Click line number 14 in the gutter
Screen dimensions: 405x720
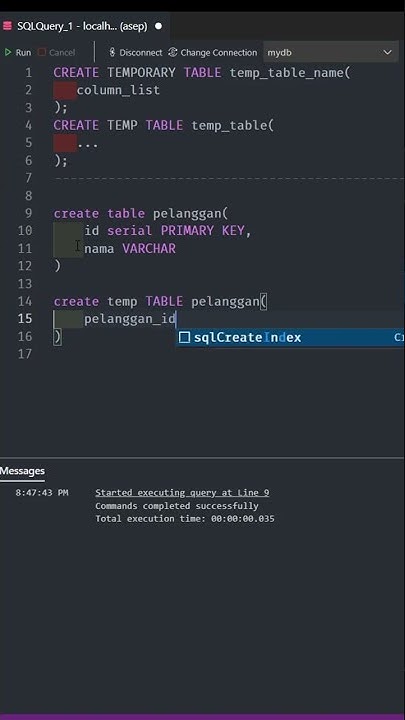pos(25,302)
